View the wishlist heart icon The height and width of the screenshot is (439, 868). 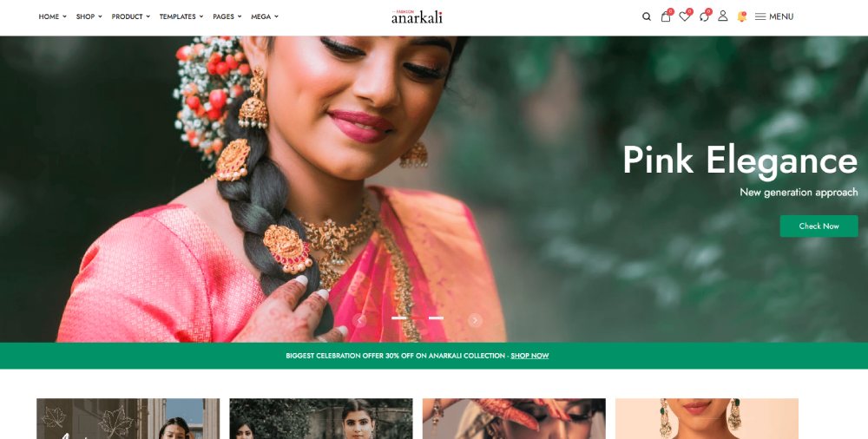pyautogui.click(x=685, y=16)
